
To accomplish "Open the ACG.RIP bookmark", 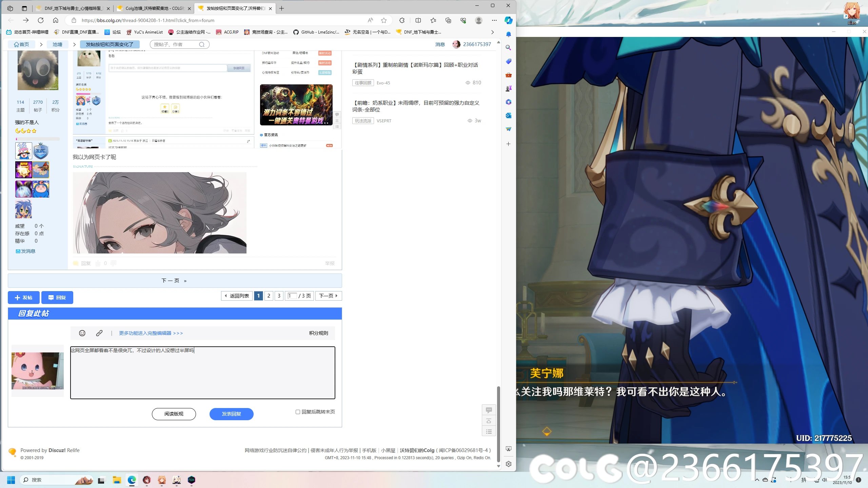I will (228, 32).
